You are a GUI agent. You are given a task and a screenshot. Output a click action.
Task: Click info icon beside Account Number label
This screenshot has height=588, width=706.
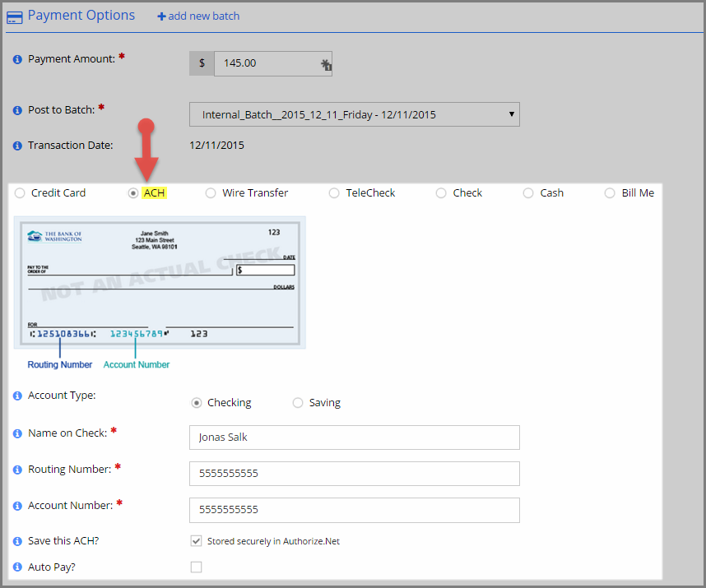[x=17, y=506]
